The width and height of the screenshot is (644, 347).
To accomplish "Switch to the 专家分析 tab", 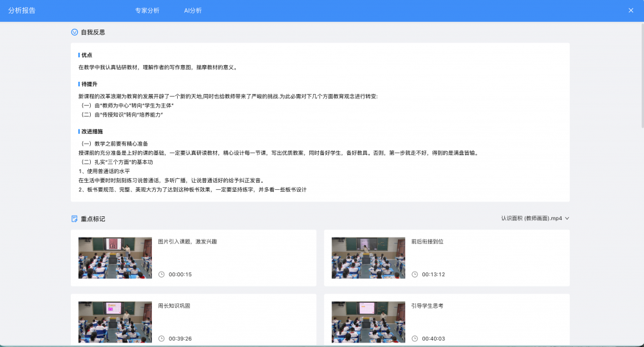I will (x=147, y=10).
